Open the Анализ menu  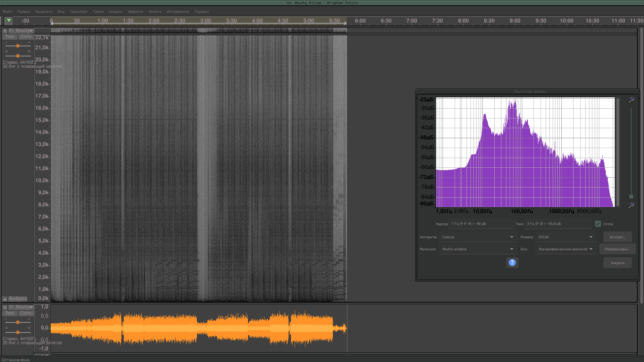click(155, 11)
